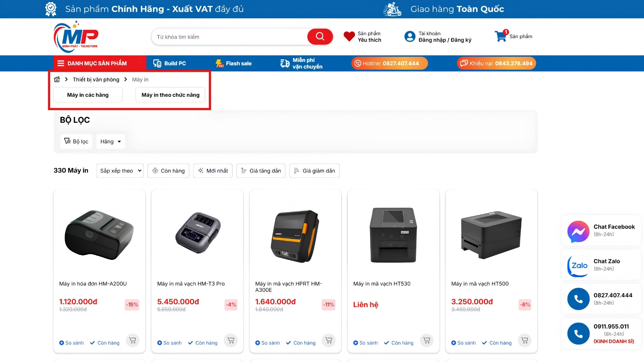The image size is (644, 362).
Task: Click the Facebook Messenger chat icon
Action: pyautogui.click(x=578, y=231)
